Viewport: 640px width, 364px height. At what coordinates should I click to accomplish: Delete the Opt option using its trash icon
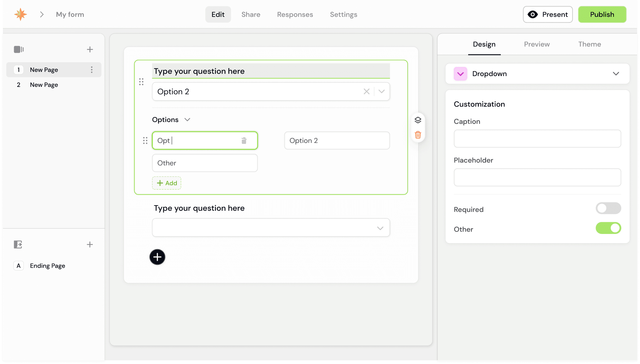[244, 140]
